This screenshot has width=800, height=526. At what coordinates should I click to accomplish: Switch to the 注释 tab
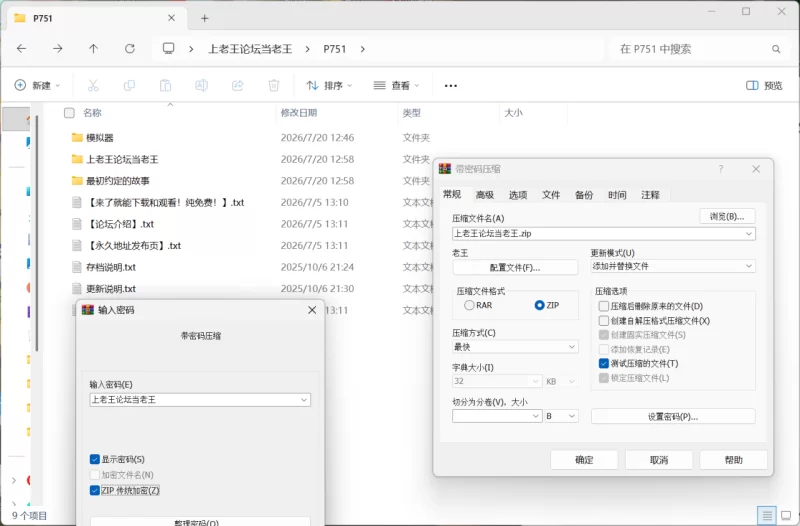[651, 194]
